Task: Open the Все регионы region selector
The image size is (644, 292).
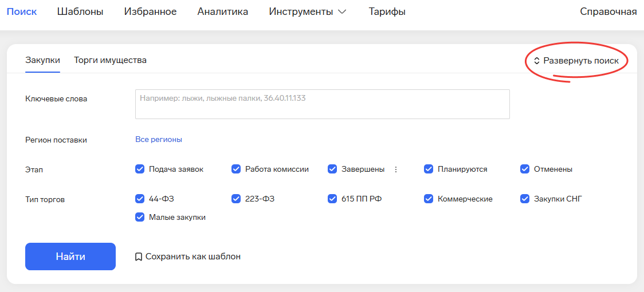Action: (159, 140)
